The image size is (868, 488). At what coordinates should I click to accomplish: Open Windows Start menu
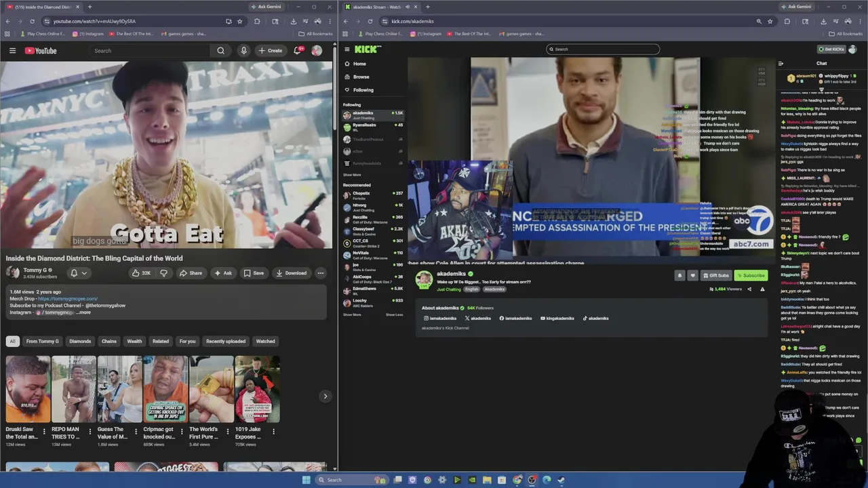coord(306,480)
